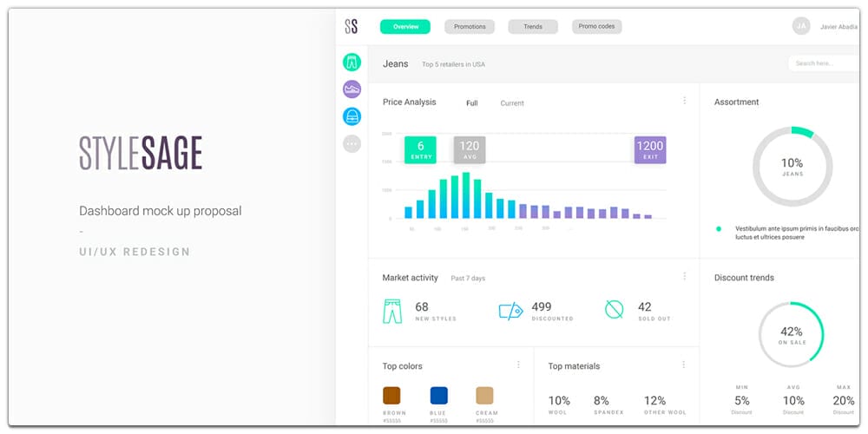Select the cream color swatch
868x434 pixels.
pos(484,395)
